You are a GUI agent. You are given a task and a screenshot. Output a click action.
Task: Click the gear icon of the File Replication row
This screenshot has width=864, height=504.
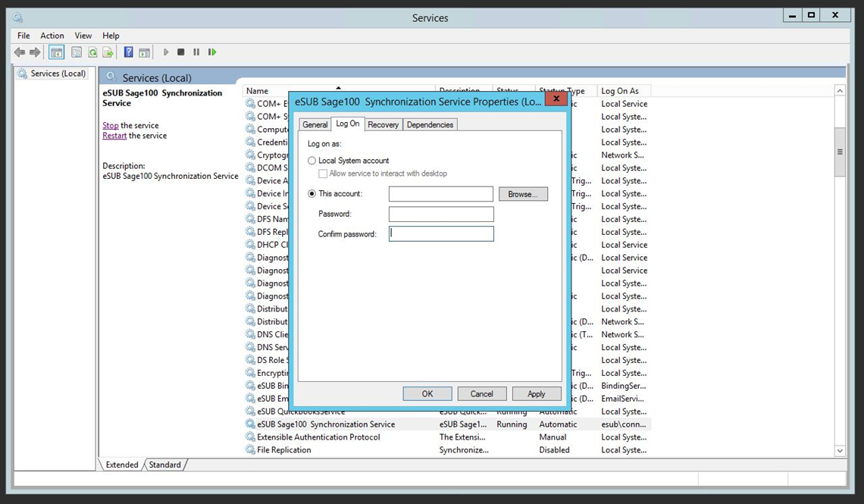click(x=250, y=450)
